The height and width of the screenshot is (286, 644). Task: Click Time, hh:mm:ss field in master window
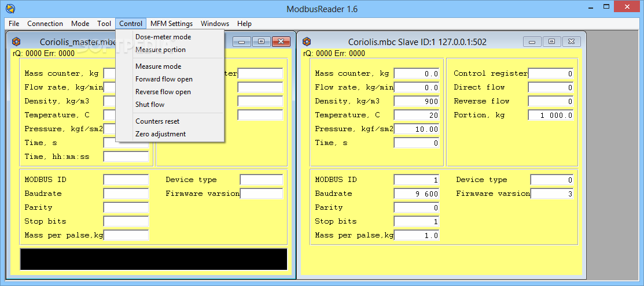(126, 157)
